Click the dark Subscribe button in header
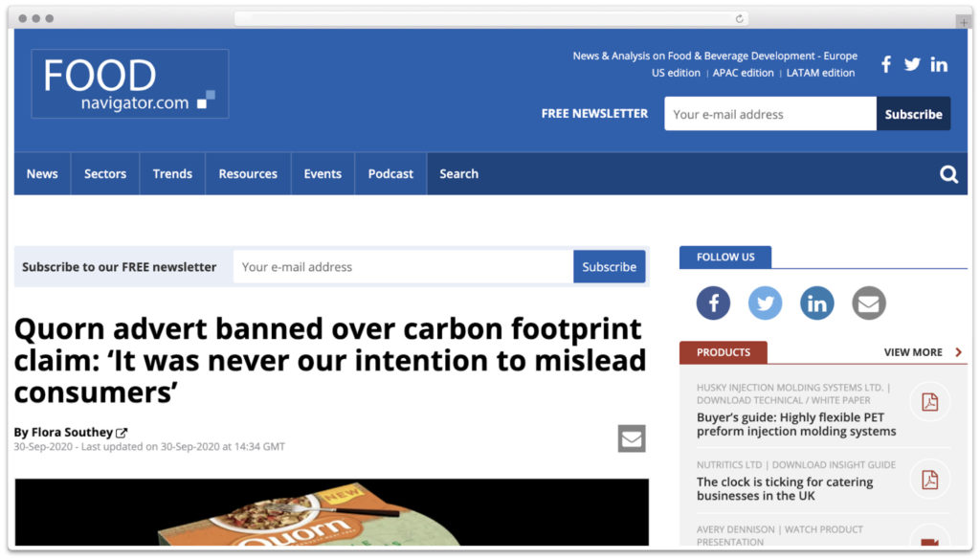This screenshot has width=980, height=560. (913, 114)
